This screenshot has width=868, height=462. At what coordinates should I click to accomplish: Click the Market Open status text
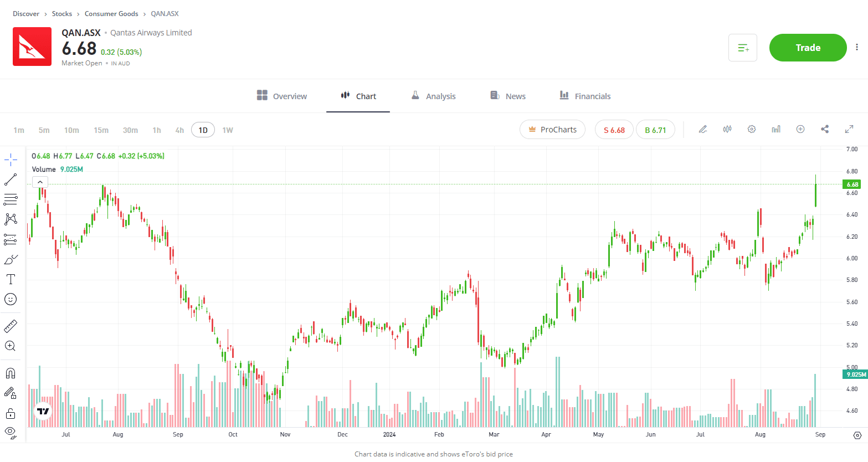[x=82, y=63]
